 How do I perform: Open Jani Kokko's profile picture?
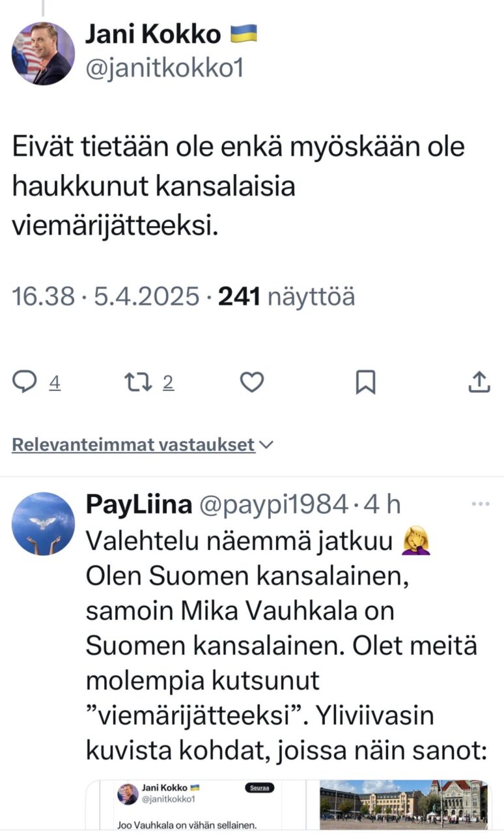point(43,53)
